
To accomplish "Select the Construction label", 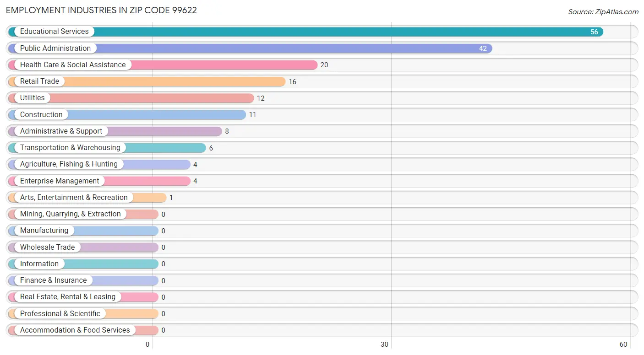I will [x=41, y=114].
